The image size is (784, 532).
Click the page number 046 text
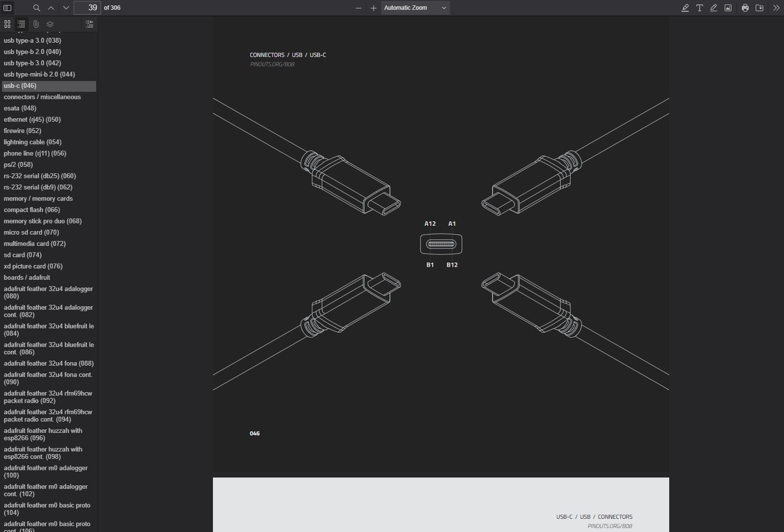coord(255,433)
